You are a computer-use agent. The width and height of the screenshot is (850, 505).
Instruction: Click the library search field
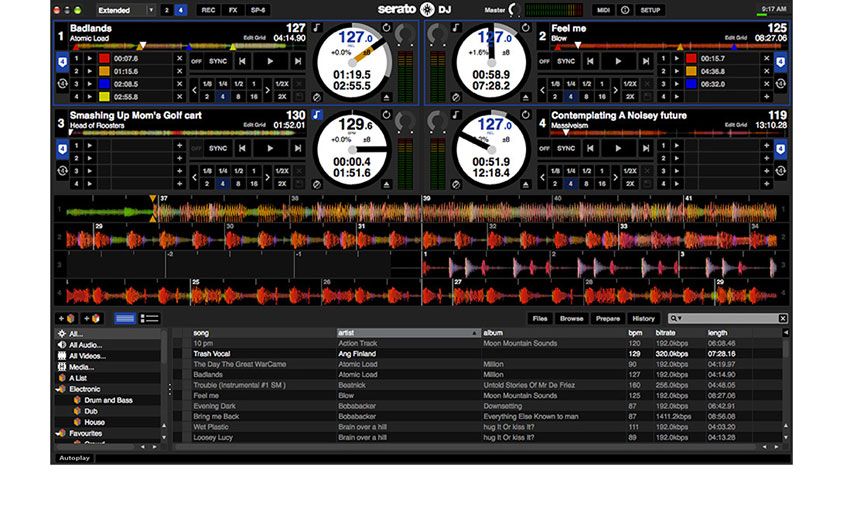[728, 319]
